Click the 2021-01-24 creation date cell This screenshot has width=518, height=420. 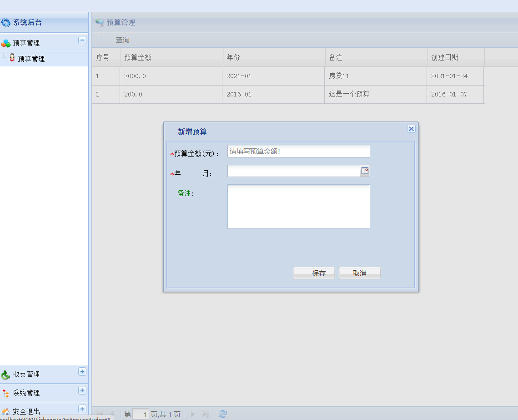(x=456, y=76)
